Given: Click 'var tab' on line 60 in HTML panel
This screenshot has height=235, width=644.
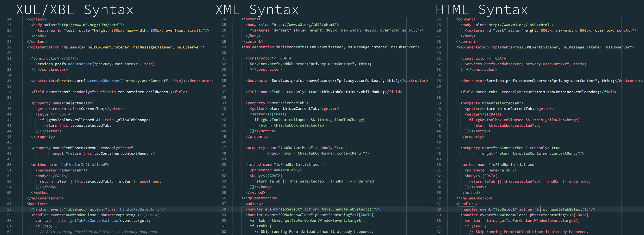Looking at the screenshot, I should point(472,220).
